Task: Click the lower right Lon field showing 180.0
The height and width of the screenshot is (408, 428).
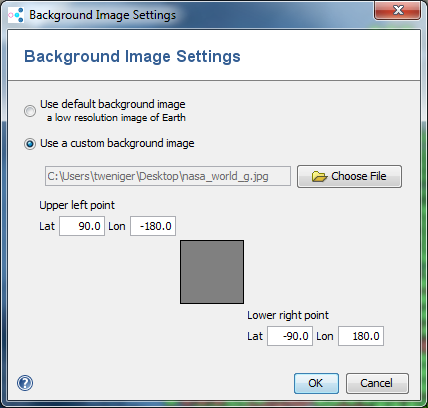Action: click(x=361, y=336)
